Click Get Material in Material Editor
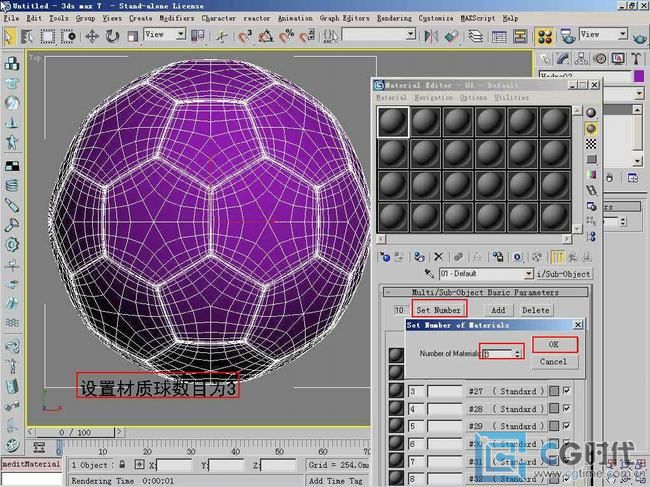The image size is (650, 487). [x=385, y=257]
